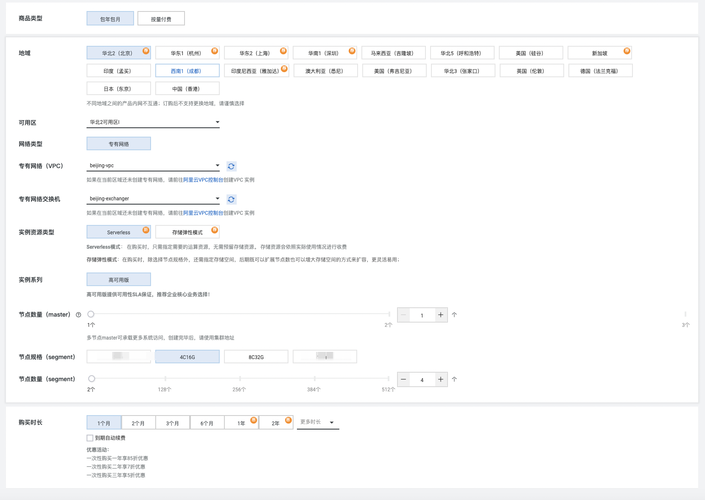Select 3个月 purchase duration
Image resolution: width=705 pixels, height=500 pixels.
pos(173,423)
